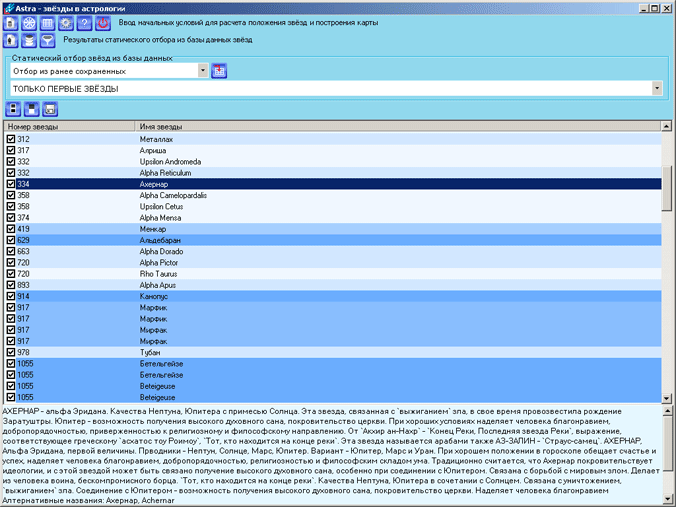The width and height of the screenshot is (676, 507).
Task: Open the 'Отбор из ранее сохраненных' dropdown
Action: pos(203,70)
